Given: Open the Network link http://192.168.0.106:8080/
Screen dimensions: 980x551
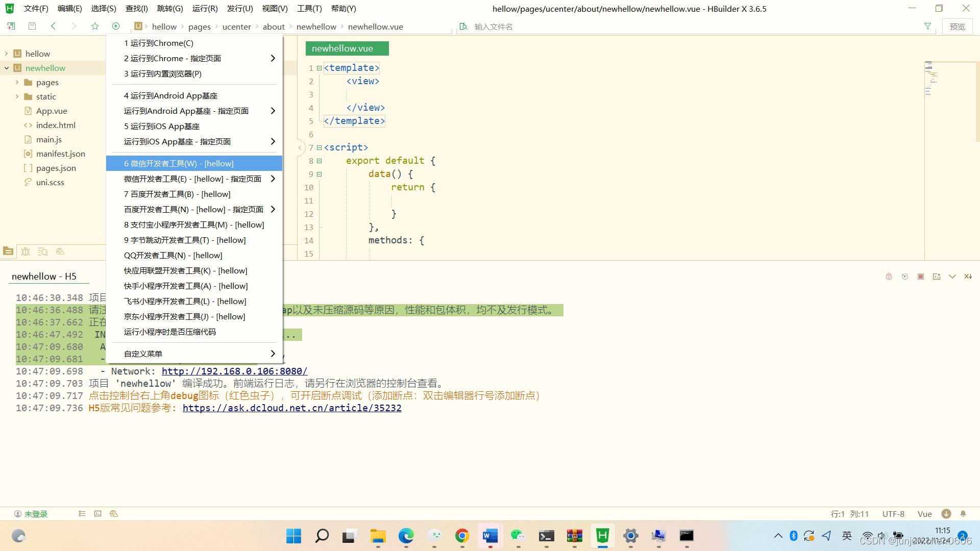Looking at the screenshot, I should coord(234,371).
